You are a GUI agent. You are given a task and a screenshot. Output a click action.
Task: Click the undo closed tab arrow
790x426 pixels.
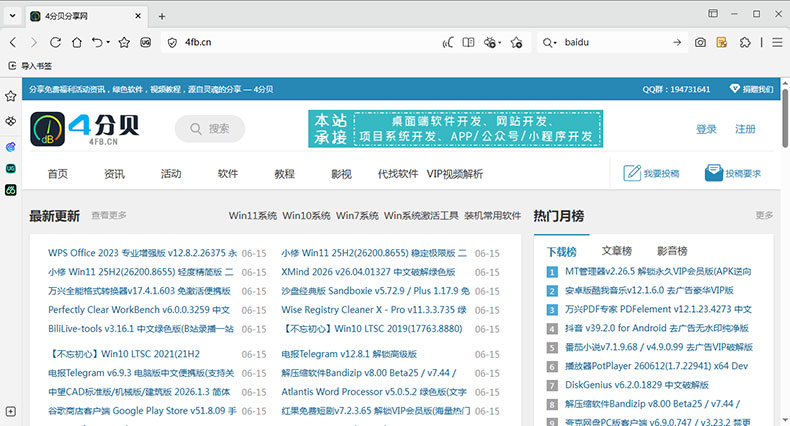tap(98, 43)
